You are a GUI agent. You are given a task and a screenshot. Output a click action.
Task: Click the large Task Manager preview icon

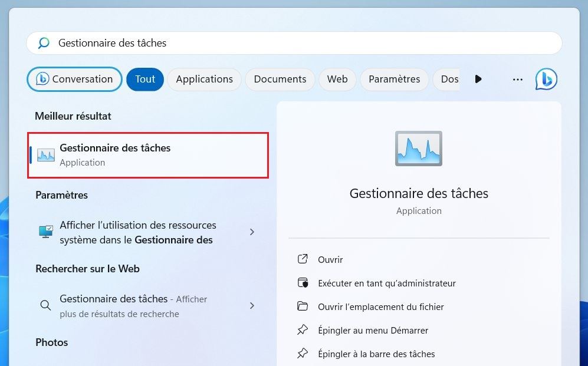pyautogui.click(x=418, y=149)
